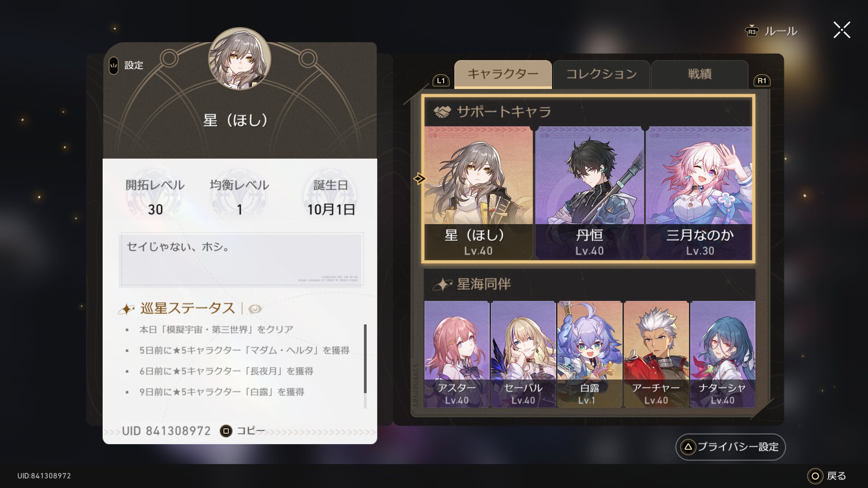Image resolution: width=868 pixels, height=488 pixels.
Task: Toggle the 巡星ステータス eye visibility icon
Action: click(x=255, y=309)
